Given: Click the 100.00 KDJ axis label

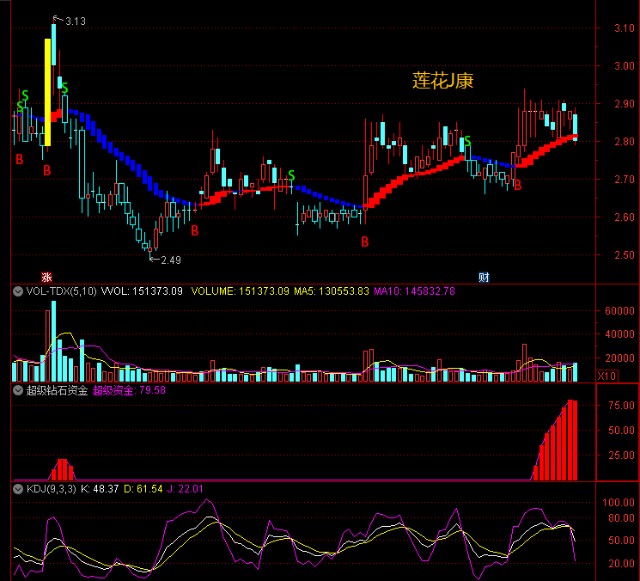Looking at the screenshot, I should (x=619, y=503).
